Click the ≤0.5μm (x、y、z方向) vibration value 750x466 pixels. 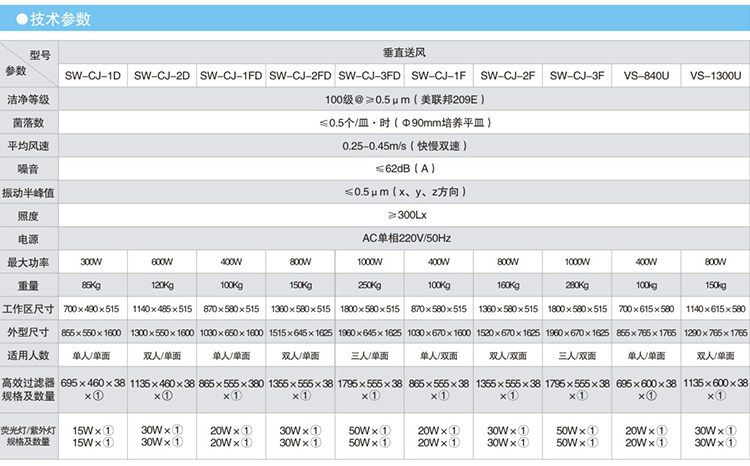405,192
